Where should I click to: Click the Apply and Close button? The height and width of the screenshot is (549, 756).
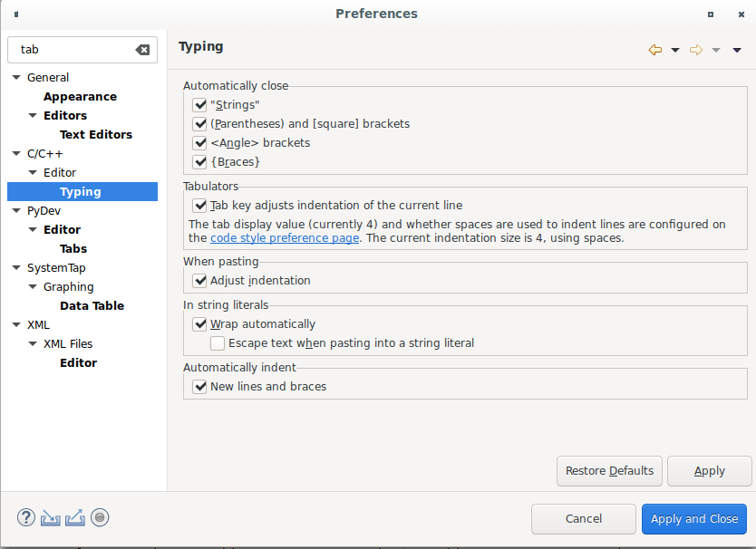[694, 519]
